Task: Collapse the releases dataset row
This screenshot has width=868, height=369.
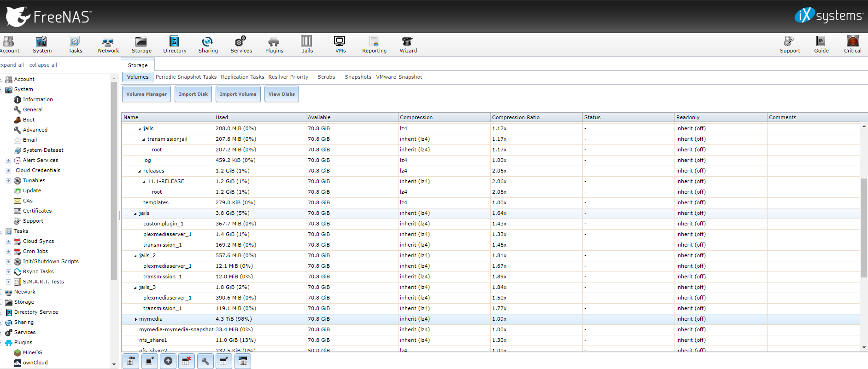Action: pyautogui.click(x=140, y=171)
